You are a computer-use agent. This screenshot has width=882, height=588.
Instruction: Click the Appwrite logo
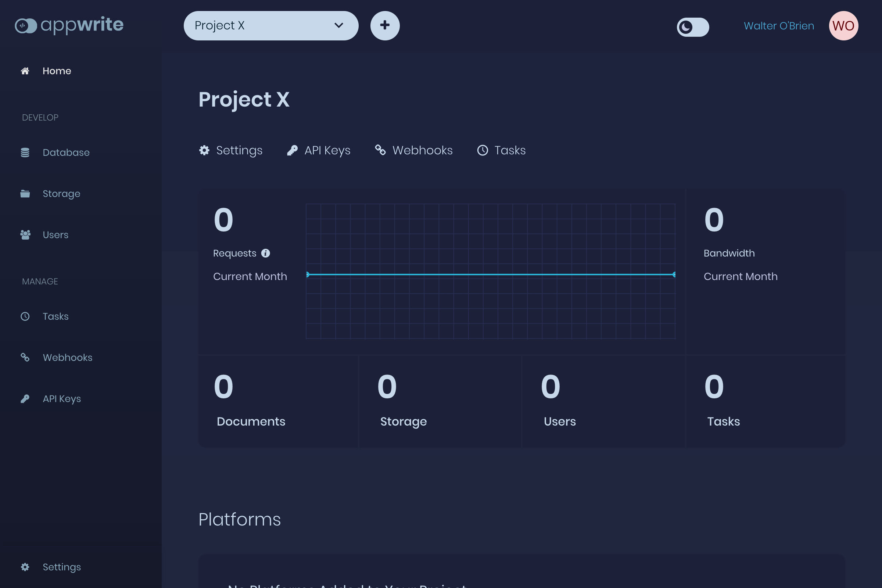[69, 25]
